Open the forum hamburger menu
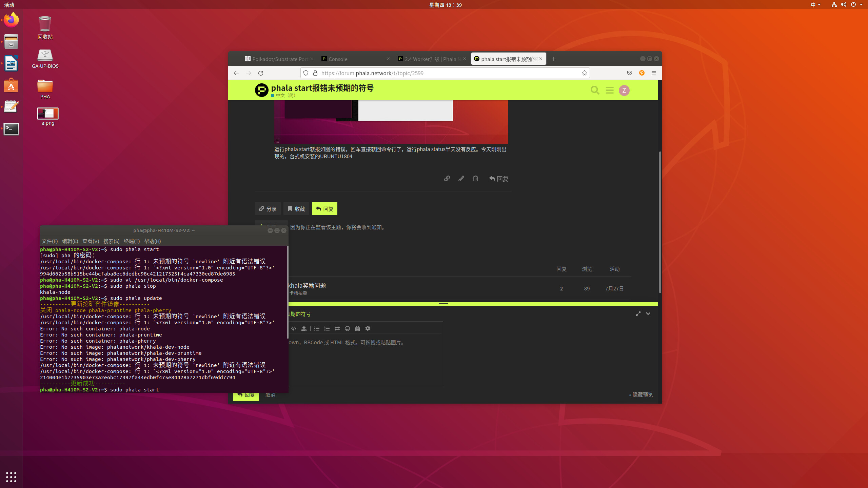 [609, 90]
